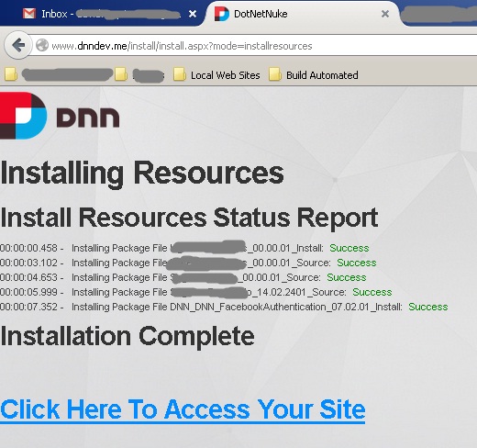This screenshot has width=477, height=448.
Task: Open the Local Web Sites bookmark folder
Action: 216,75
